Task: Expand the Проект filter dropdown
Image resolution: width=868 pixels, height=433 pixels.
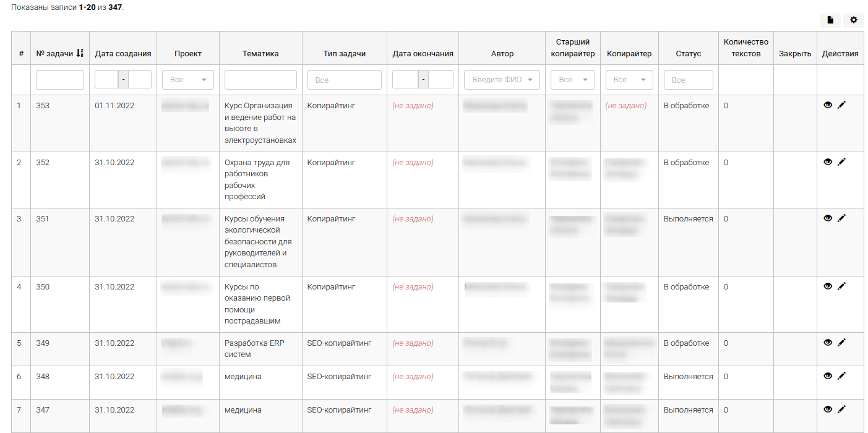Action: click(187, 80)
